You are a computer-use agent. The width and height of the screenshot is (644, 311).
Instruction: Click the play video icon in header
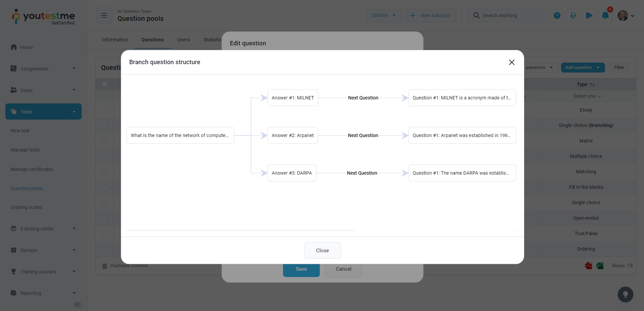click(x=589, y=15)
